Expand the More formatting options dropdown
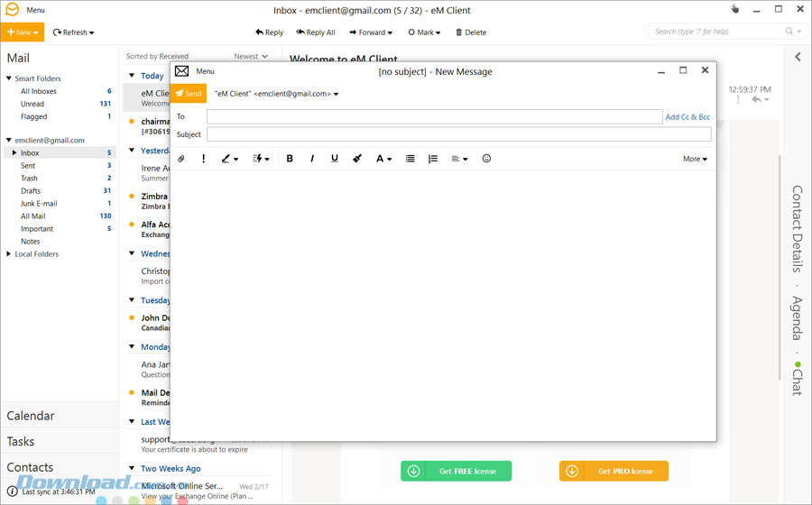812x505 pixels. 695,159
